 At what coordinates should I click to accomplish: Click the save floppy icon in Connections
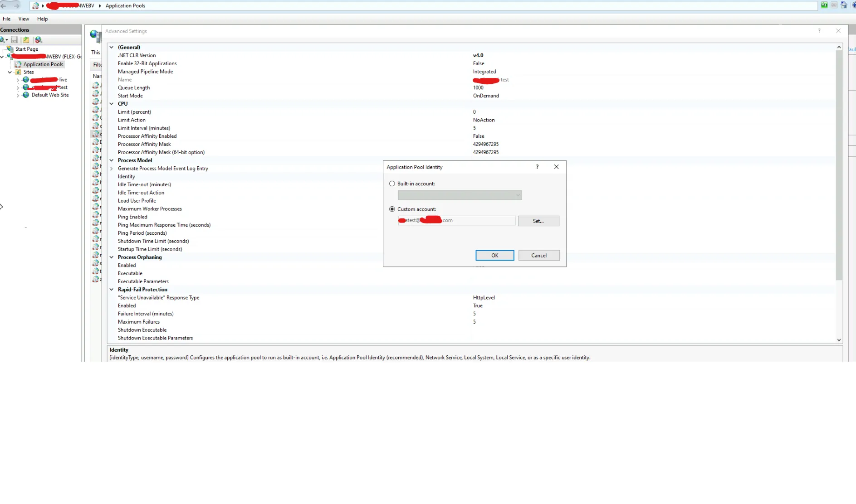[x=15, y=40]
